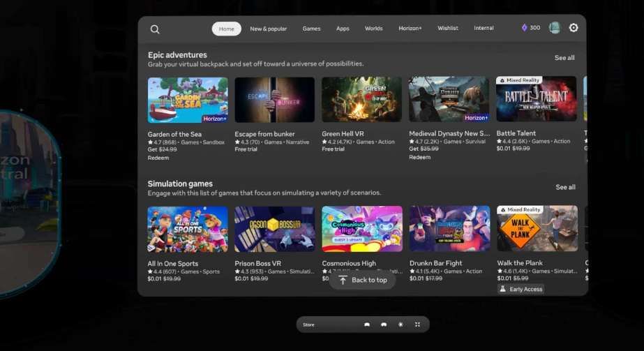Viewport: 644px width, 351px height.
Task: Open the Escape from bunker game thumbnail
Action: pyautogui.click(x=274, y=100)
